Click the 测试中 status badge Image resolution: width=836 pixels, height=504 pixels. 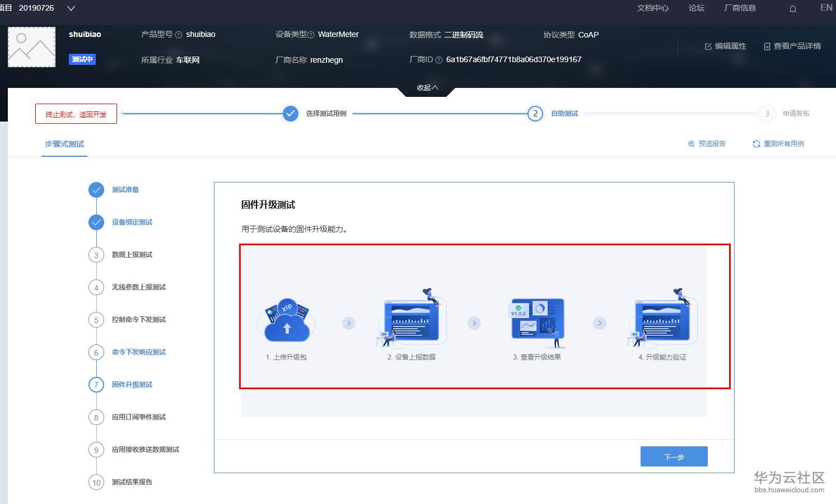(82, 59)
